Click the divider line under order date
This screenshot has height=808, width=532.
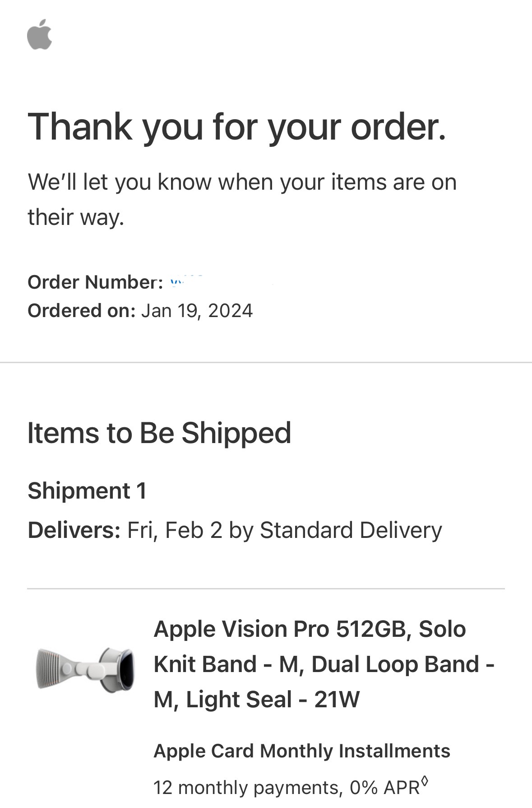pyautogui.click(x=266, y=362)
